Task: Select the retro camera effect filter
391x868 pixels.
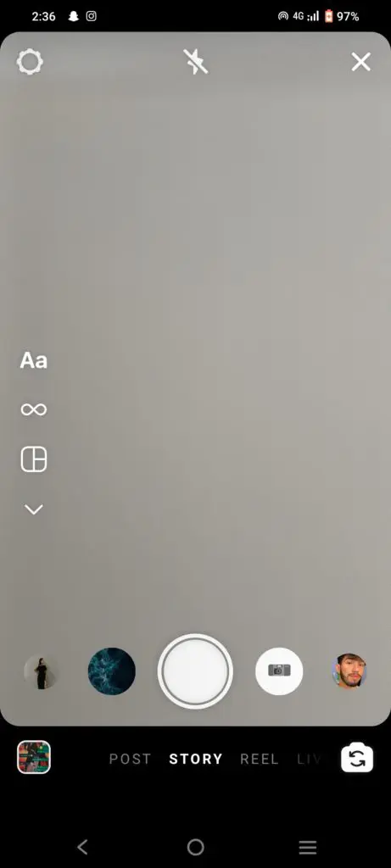Action: pyautogui.click(x=279, y=671)
